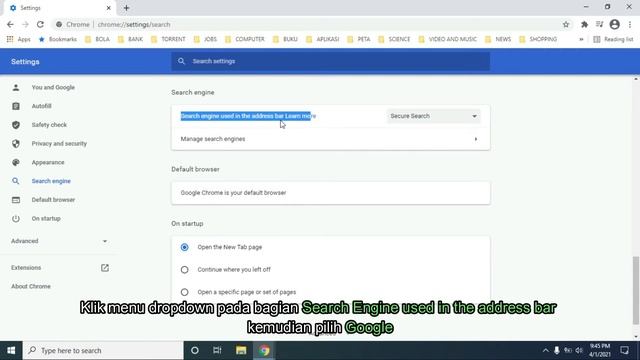
Task: Open the NEWS bookmark folder
Action: [x=498, y=39]
